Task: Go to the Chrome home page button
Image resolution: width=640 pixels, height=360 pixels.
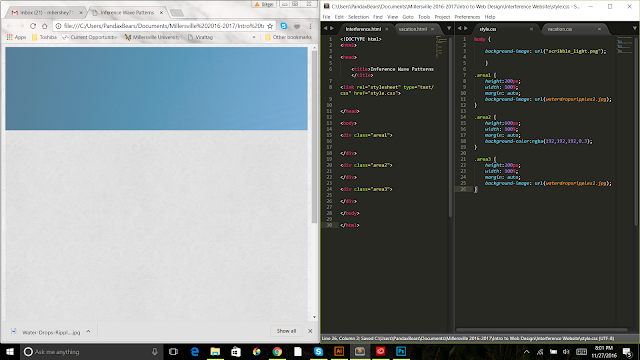Action: 44,26
